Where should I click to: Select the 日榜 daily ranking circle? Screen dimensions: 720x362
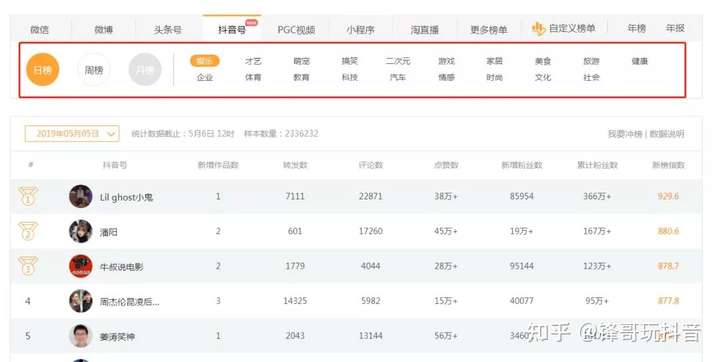43,70
